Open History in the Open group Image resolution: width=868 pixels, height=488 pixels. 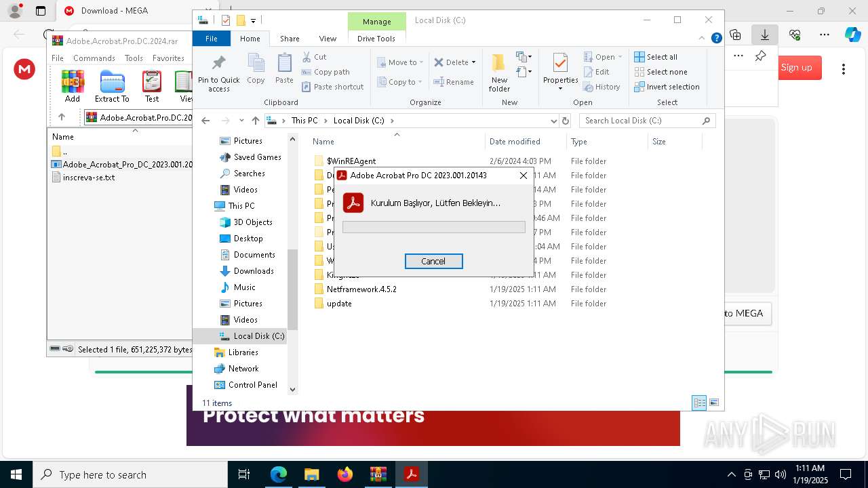(601, 87)
